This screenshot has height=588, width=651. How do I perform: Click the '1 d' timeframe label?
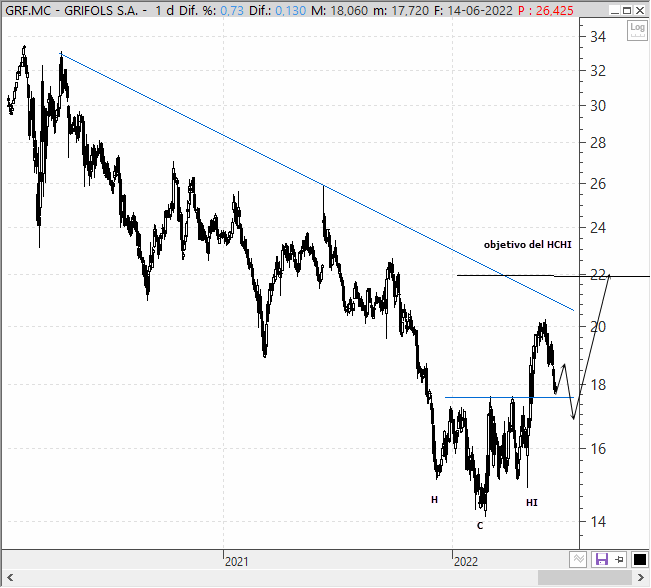(x=164, y=10)
